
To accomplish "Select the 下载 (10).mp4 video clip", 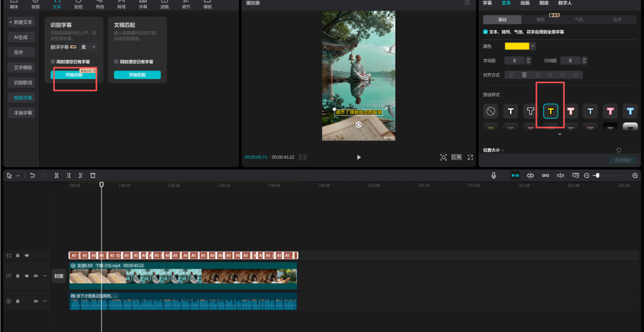I will pyautogui.click(x=183, y=276).
